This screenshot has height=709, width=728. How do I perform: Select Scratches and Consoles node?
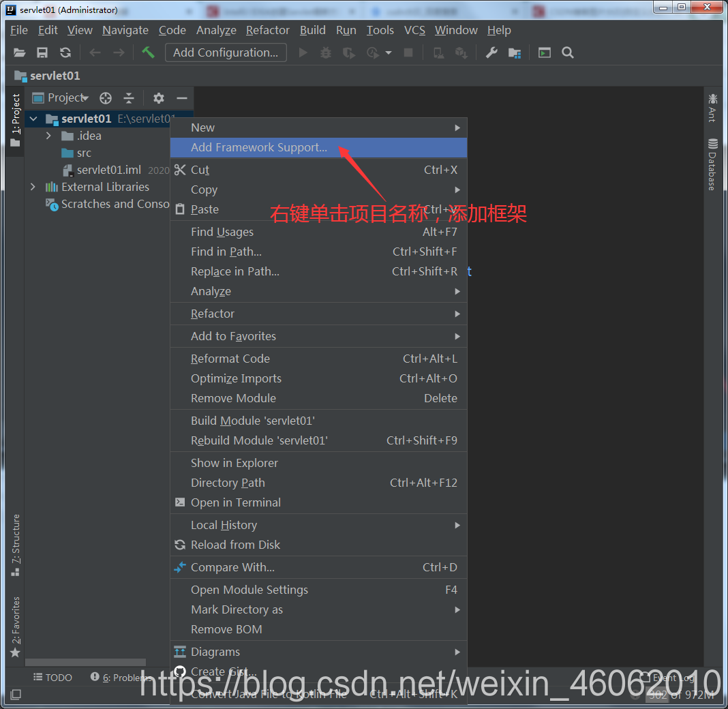pos(115,204)
